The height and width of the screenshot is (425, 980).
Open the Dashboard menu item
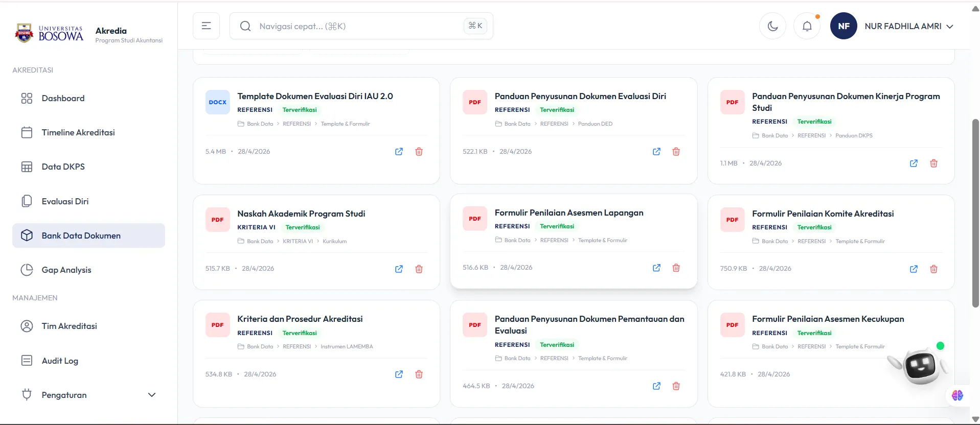point(88,98)
